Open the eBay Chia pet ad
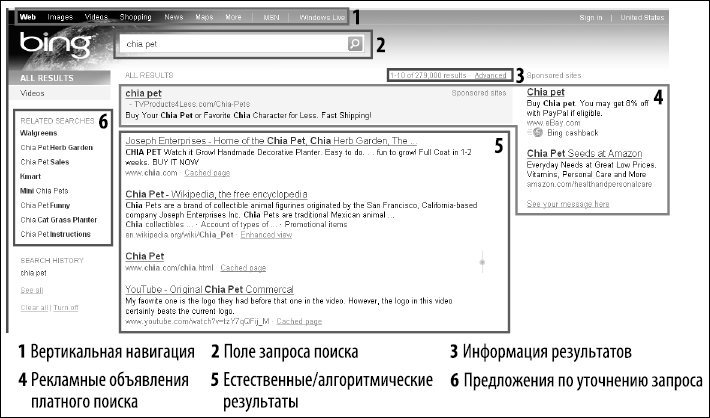This screenshot has width=710, height=418. [x=546, y=92]
